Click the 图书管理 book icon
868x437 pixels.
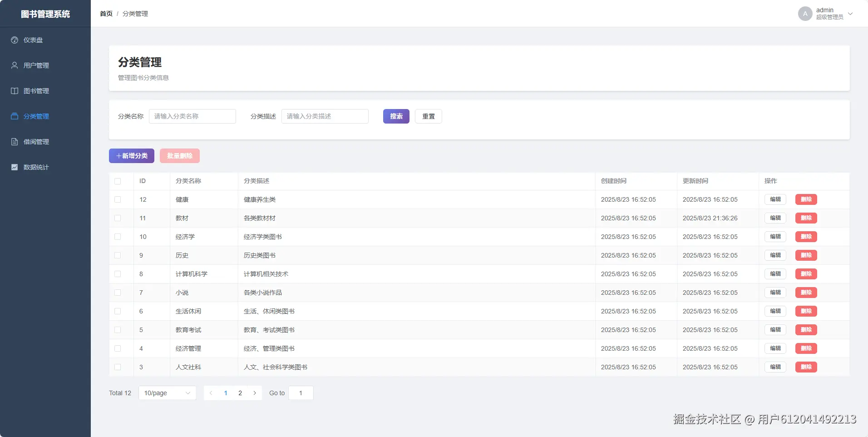tap(15, 91)
